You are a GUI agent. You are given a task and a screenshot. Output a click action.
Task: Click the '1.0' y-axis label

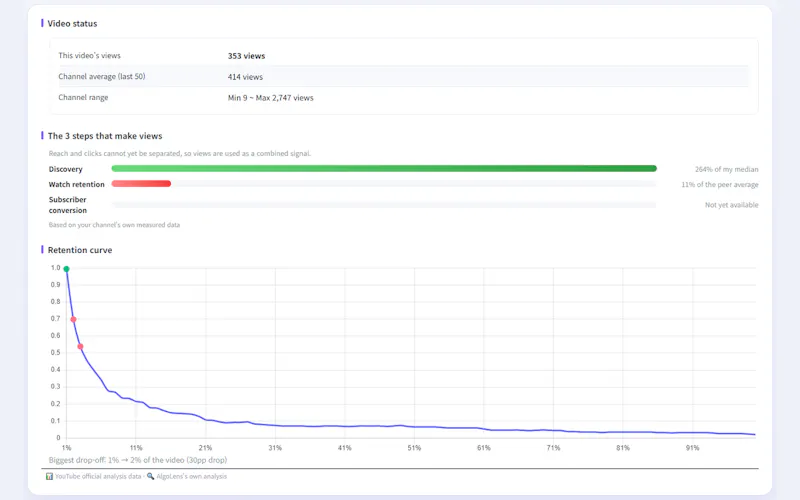point(56,268)
